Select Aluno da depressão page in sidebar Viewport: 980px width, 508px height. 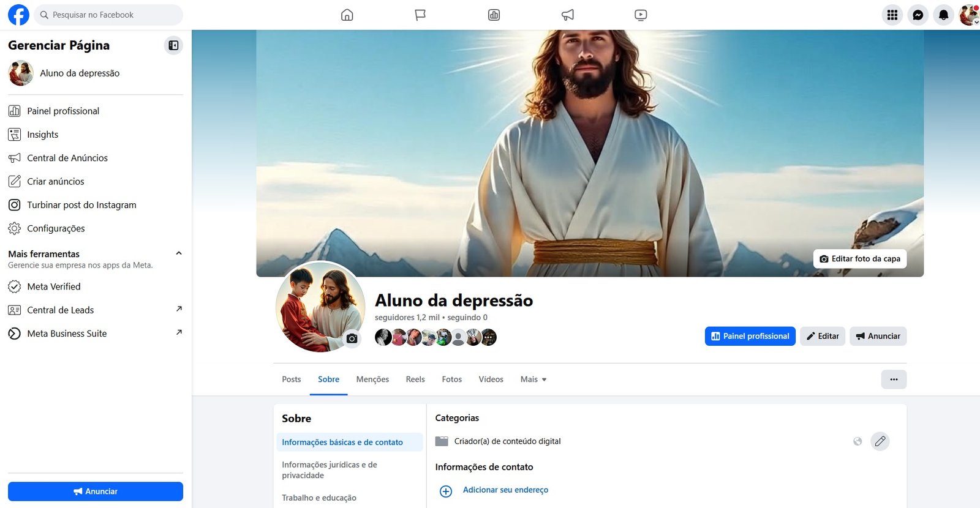click(x=96, y=73)
